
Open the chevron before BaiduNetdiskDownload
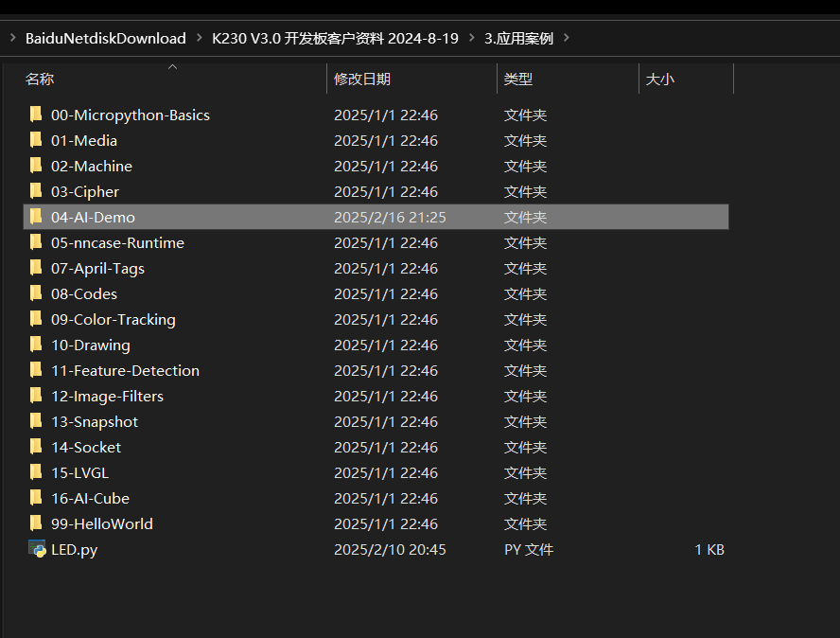pos(13,39)
